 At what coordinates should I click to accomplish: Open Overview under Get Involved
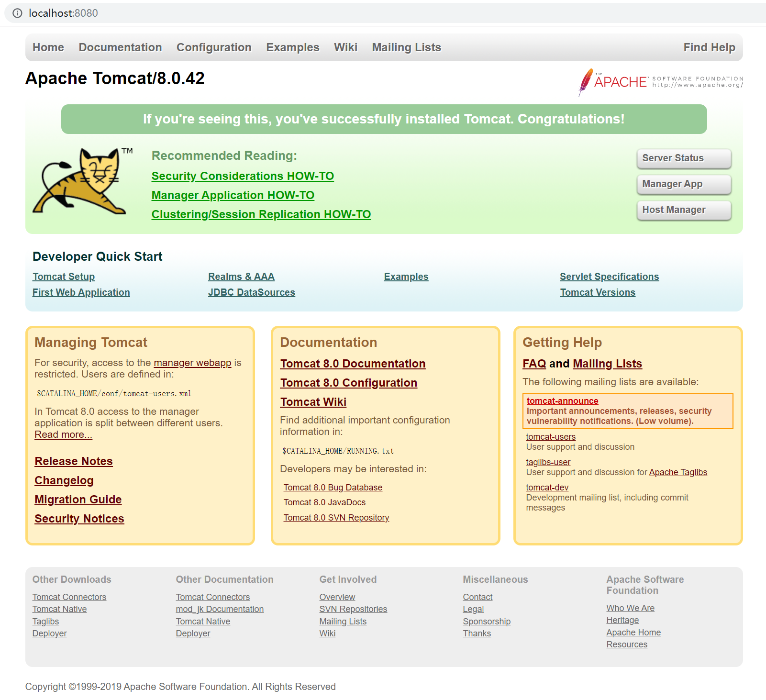point(337,597)
